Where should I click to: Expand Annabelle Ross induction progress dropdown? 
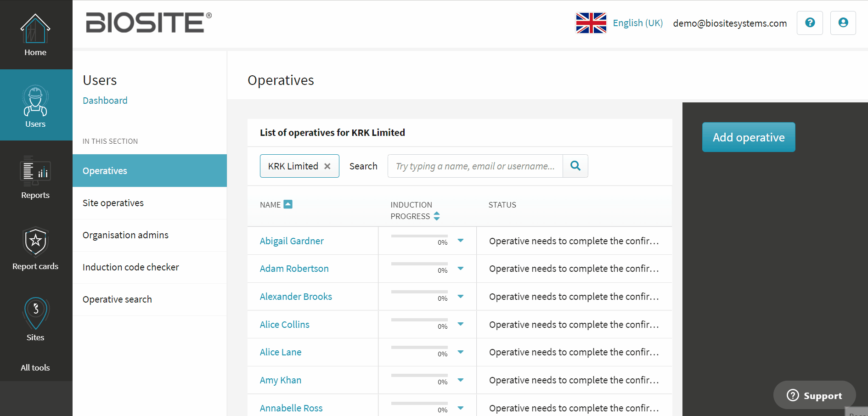(x=461, y=408)
